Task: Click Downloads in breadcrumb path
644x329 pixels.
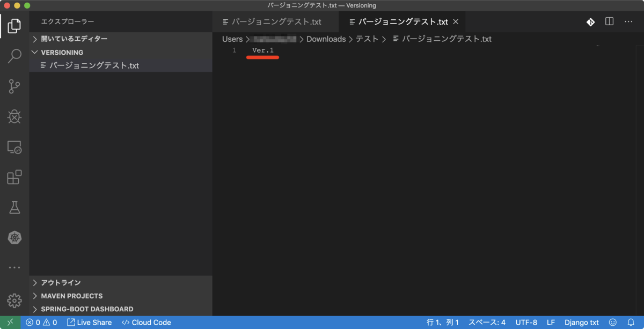Action: pyautogui.click(x=326, y=39)
